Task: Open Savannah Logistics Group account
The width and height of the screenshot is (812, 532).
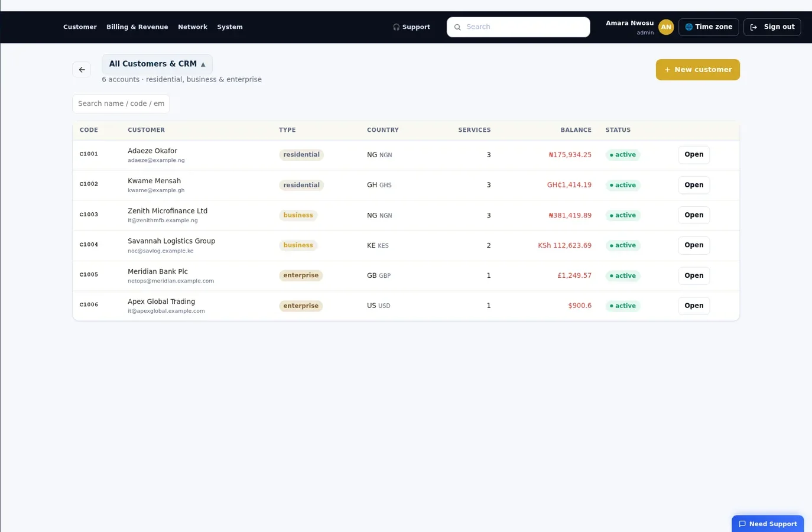Action: click(x=694, y=245)
